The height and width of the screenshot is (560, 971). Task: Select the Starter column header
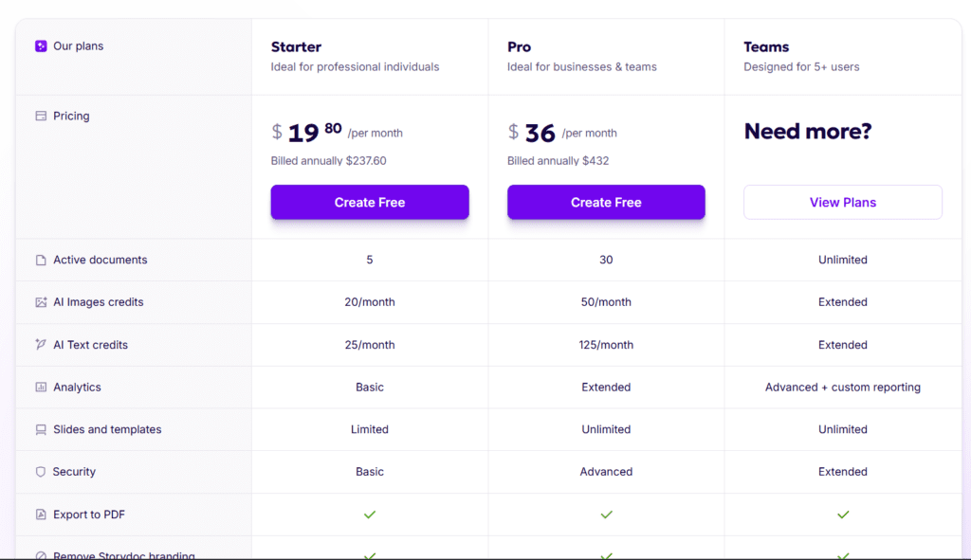tap(296, 46)
